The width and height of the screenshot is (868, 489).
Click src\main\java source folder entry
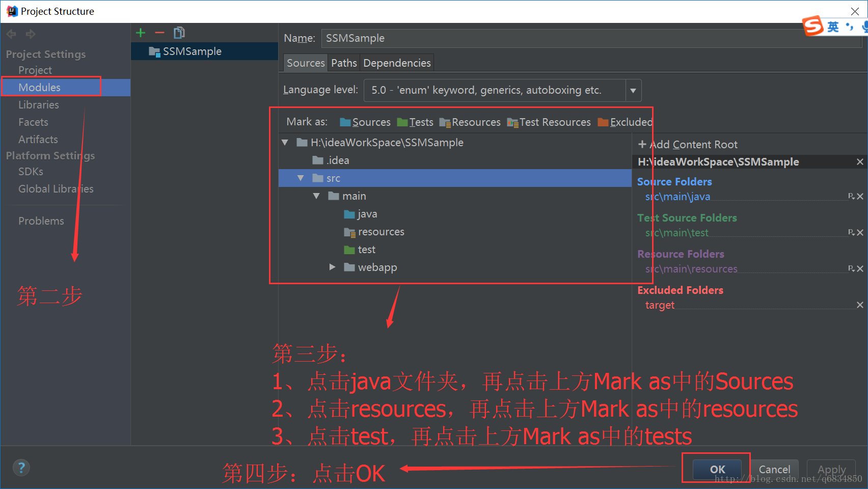click(677, 197)
